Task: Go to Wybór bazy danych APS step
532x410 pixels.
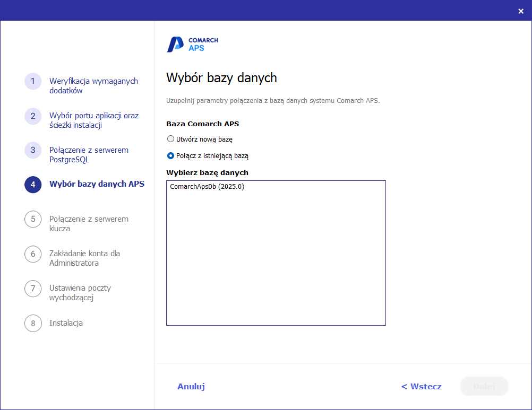Action: point(96,184)
